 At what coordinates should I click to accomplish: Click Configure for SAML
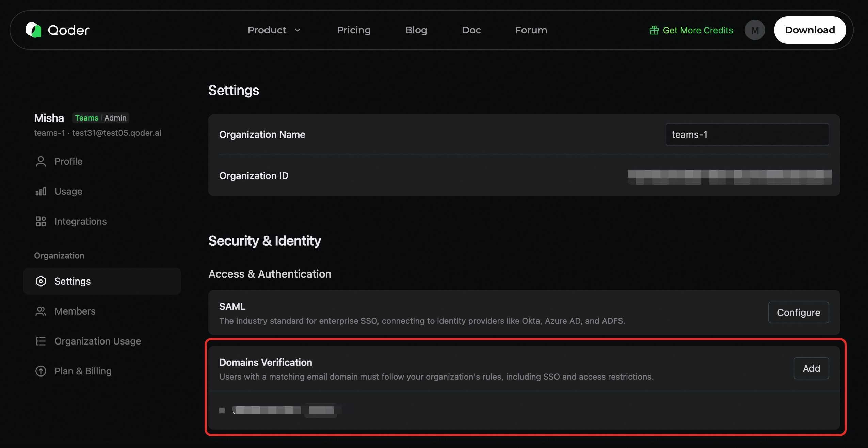click(798, 313)
